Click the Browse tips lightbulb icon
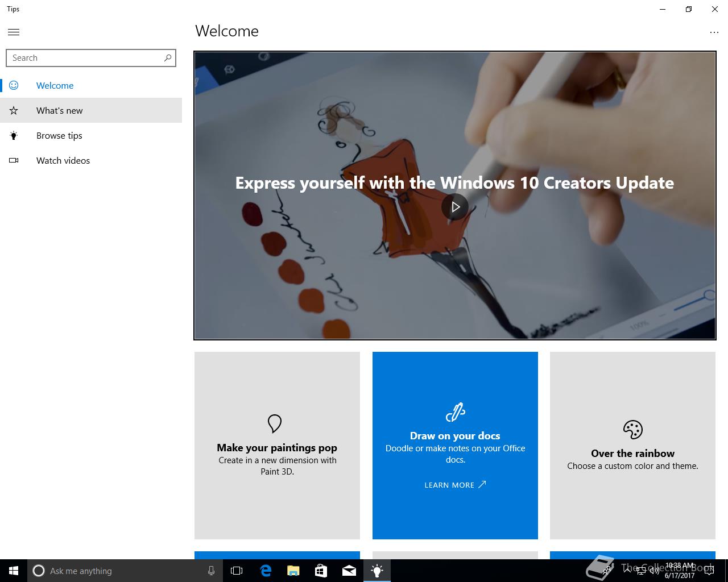This screenshot has width=728, height=582. [14, 135]
